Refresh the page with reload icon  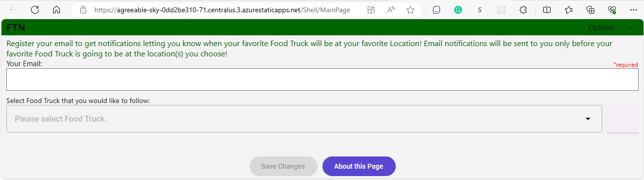(x=35, y=10)
